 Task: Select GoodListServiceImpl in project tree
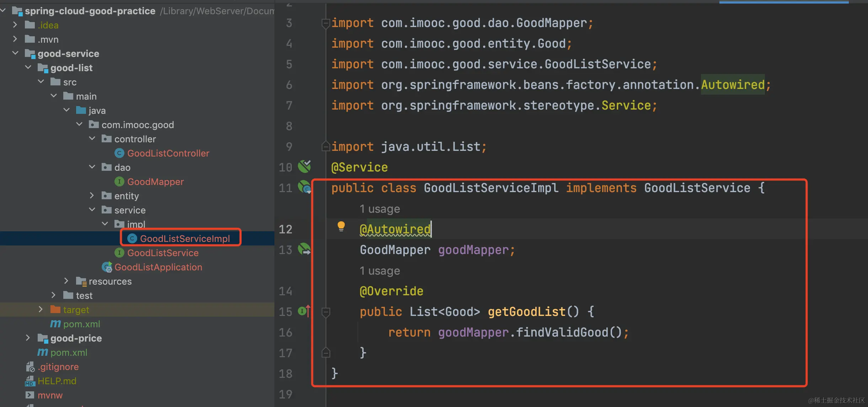point(184,239)
